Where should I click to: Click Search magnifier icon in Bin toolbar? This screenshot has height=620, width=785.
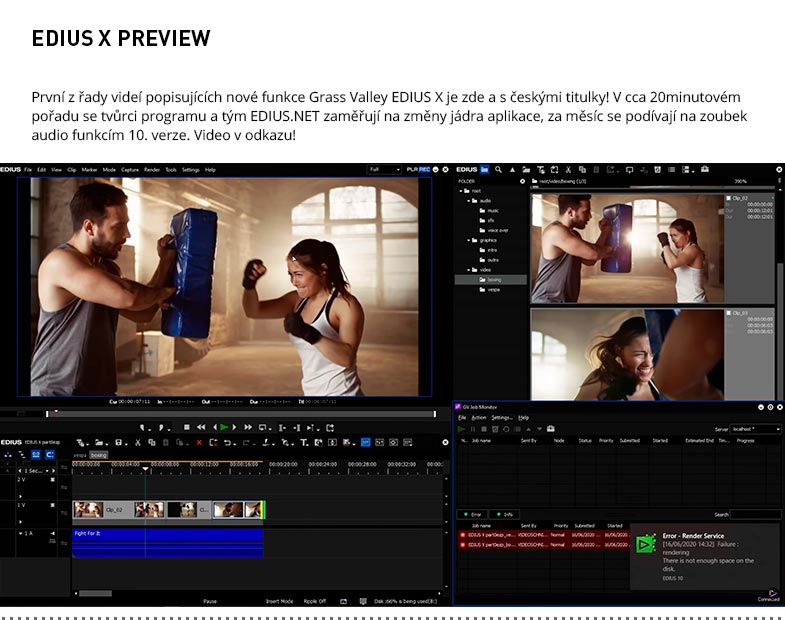(x=498, y=170)
